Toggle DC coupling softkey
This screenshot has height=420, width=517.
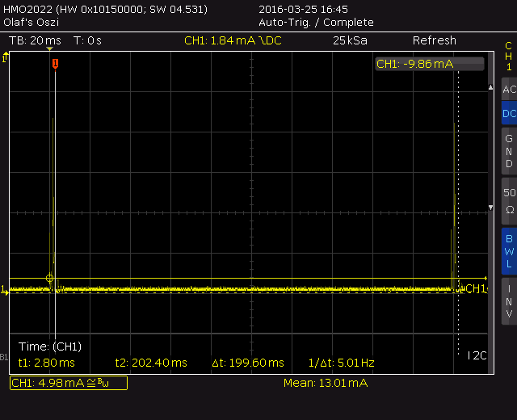point(509,113)
